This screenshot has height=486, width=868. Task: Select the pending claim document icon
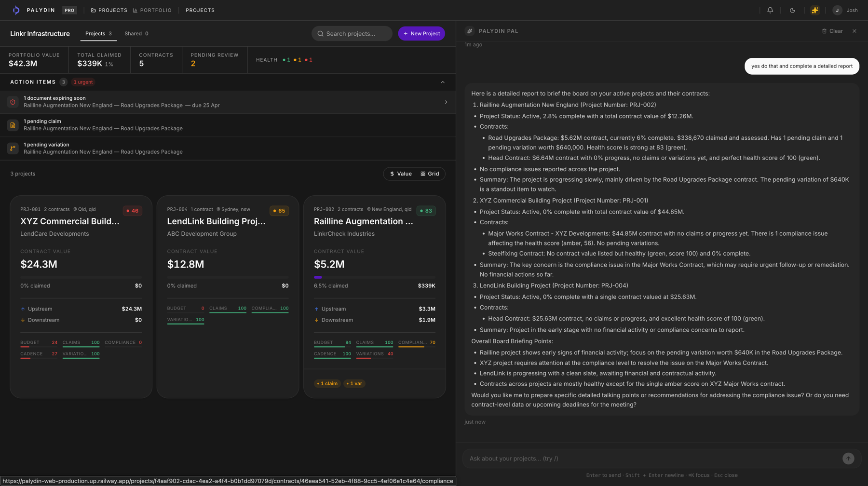pos(13,125)
